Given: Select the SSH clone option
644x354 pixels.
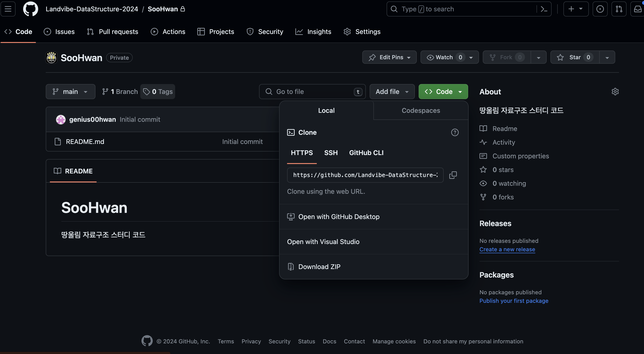Looking at the screenshot, I should click(331, 153).
